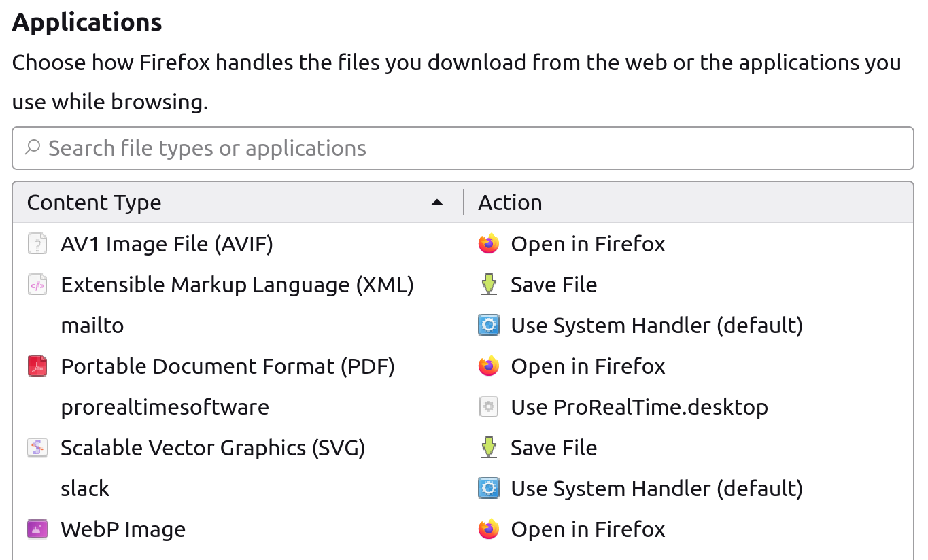928x560 pixels.
Task: Focus the Search file types input field
Action: [462, 148]
